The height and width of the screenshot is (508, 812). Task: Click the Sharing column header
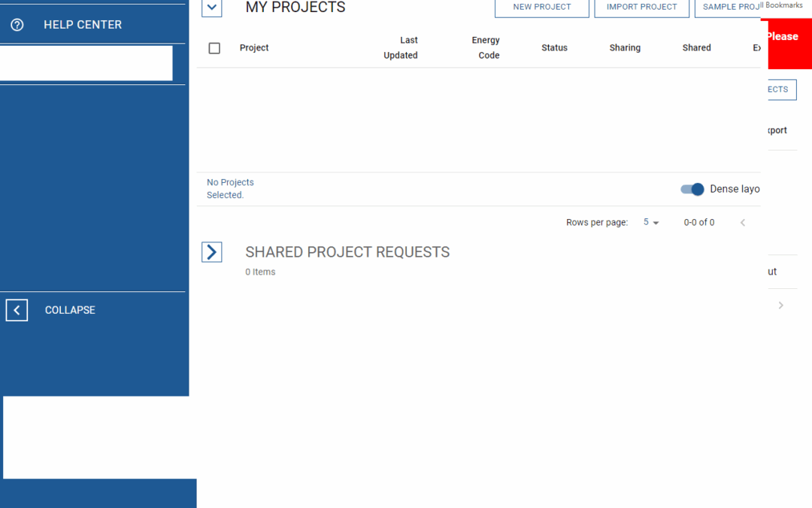(625, 48)
